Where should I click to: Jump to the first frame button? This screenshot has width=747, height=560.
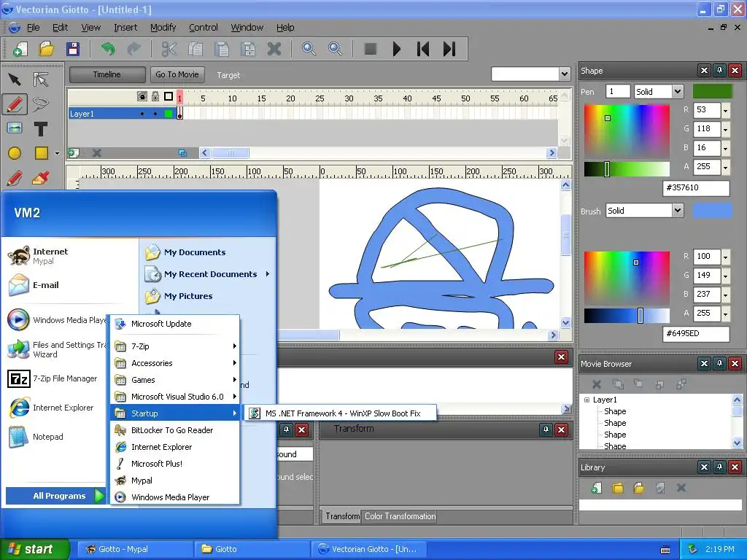pos(423,49)
